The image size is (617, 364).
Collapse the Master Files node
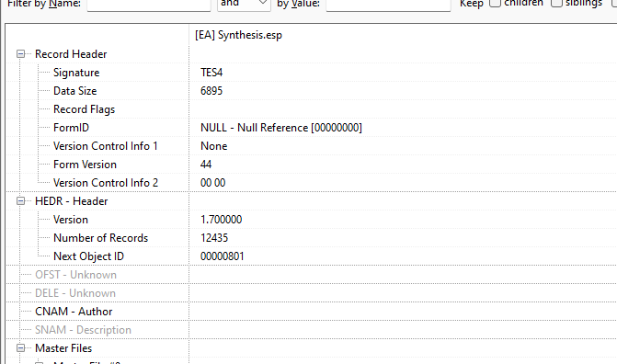[x=20, y=348]
